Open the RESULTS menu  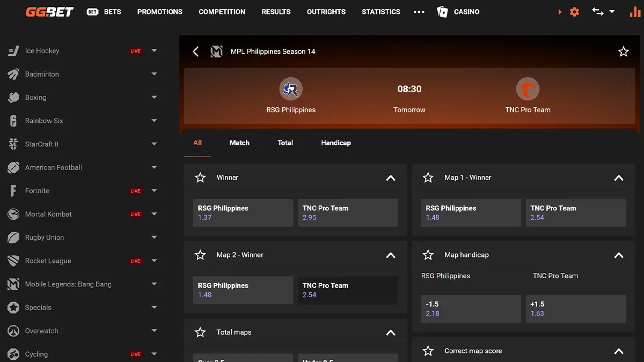[x=276, y=11]
